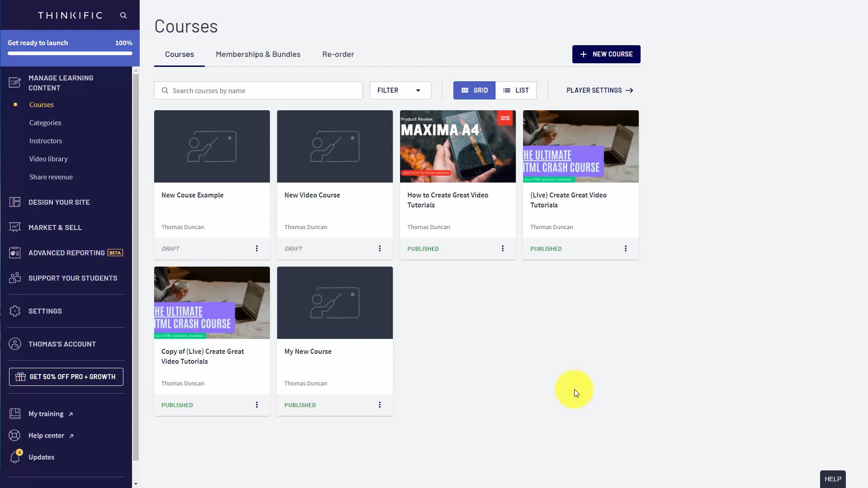Open the Updates link
This screenshot has width=868, height=488.
41,457
